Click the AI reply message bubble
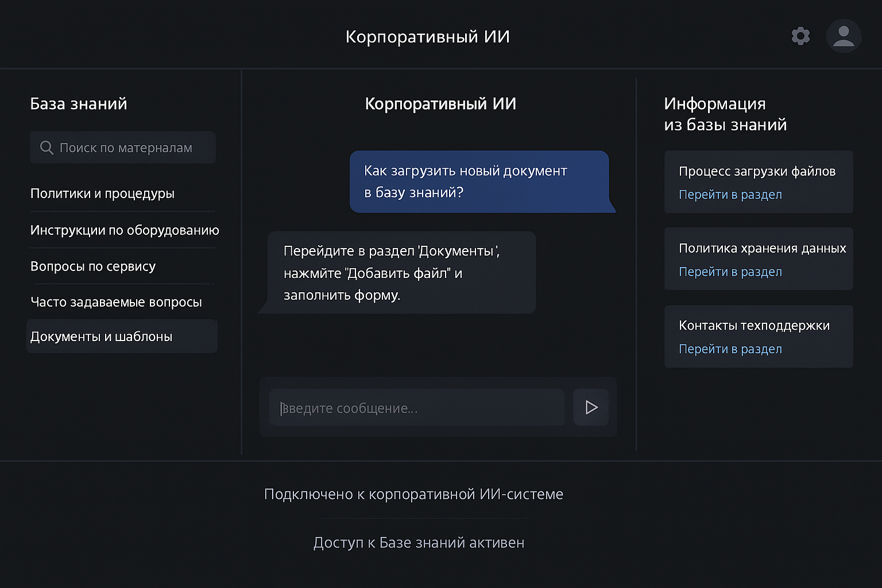Viewport: 882px width, 588px height. [401, 273]
